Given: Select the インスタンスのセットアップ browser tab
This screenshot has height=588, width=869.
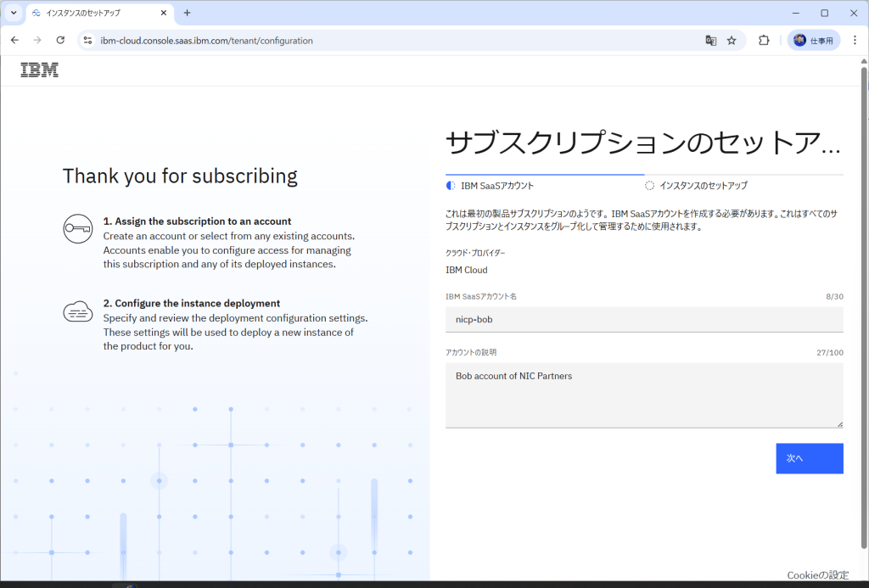Looking at the screenshot, I should pyautogui.click(x=100, y=14).
